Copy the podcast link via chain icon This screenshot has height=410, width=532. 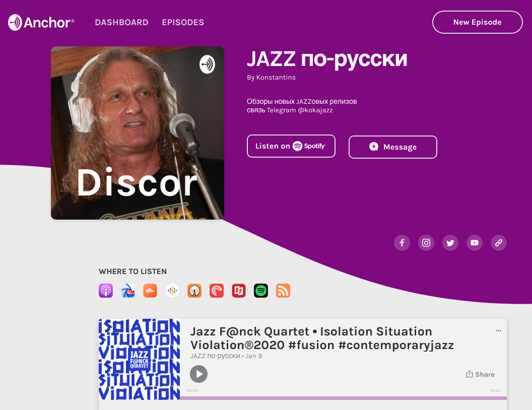tap(499, 243)
